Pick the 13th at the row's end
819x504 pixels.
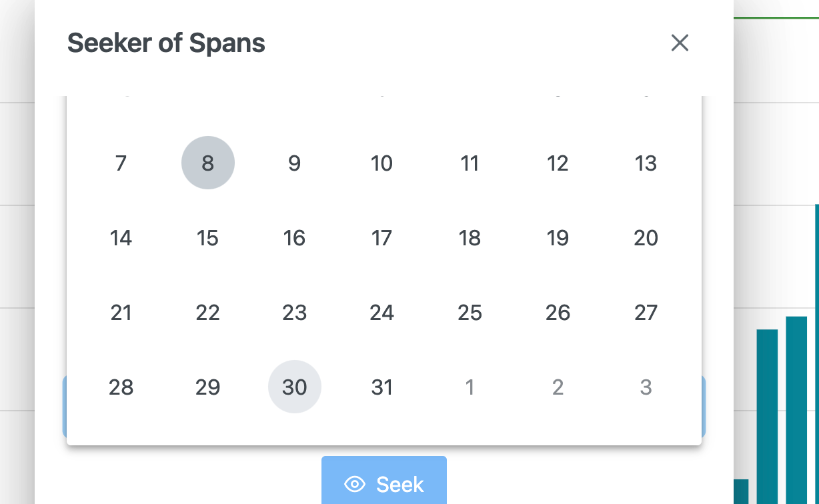pyautogui.click(x=646, y=163)
